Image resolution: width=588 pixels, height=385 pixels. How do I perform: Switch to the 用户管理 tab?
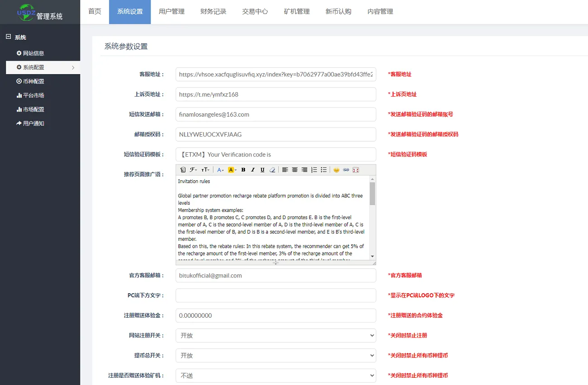pos(171,12)
